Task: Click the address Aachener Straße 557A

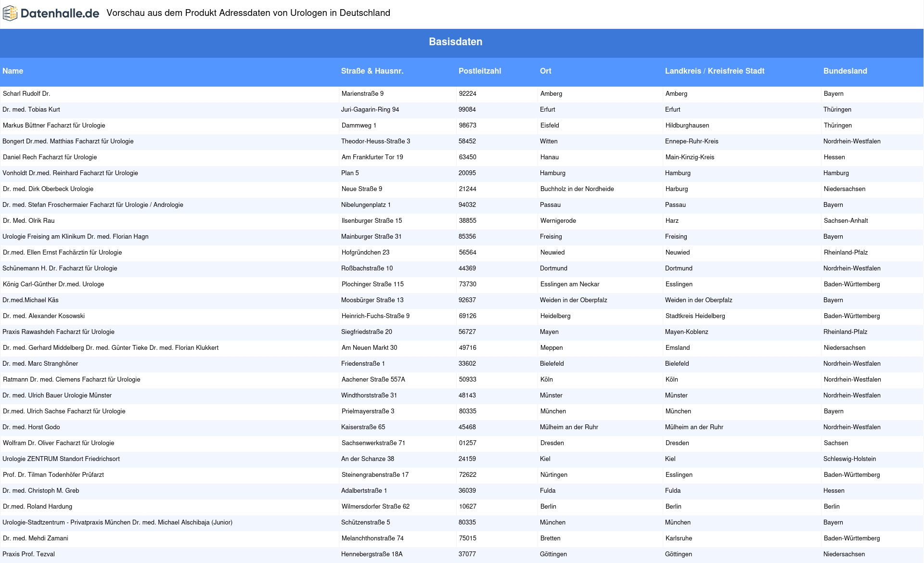Action: click(373, 380)
